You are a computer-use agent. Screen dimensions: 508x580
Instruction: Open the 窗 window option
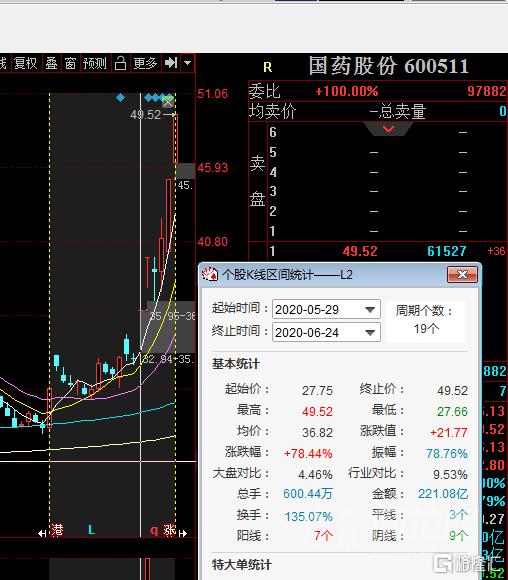point(70,63)
